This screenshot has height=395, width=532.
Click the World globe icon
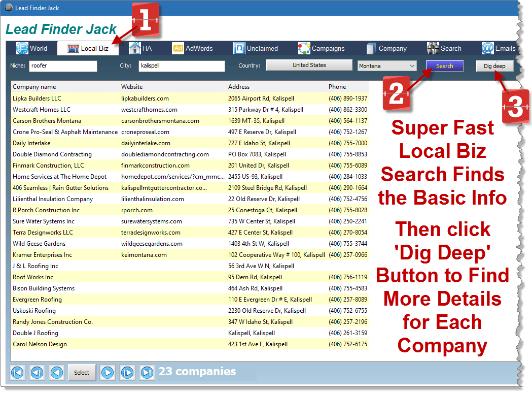tap(22, 48)
